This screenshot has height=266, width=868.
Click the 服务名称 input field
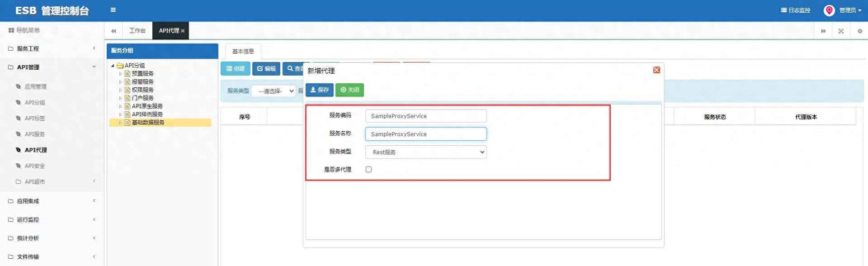(426, 134)
